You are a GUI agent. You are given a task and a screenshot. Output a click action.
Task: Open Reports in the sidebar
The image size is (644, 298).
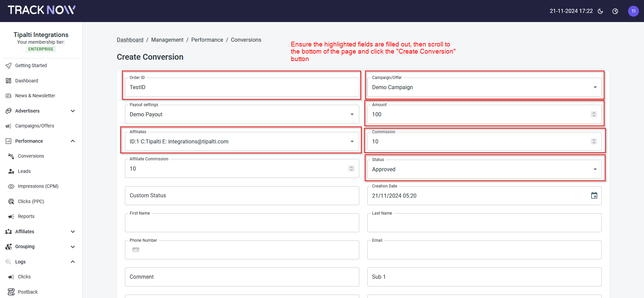(26, 216)
